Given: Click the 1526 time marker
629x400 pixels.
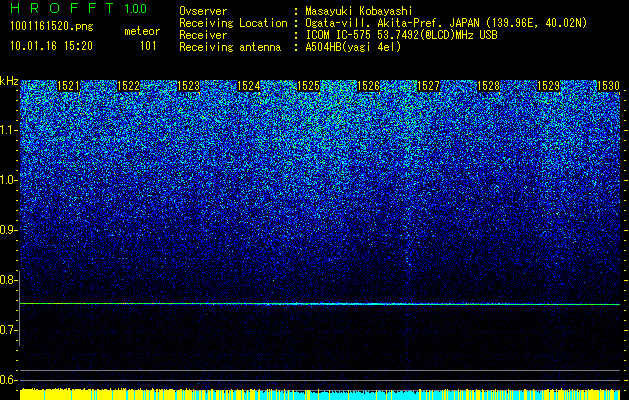Looking at the screenshot, I should 368,86.
